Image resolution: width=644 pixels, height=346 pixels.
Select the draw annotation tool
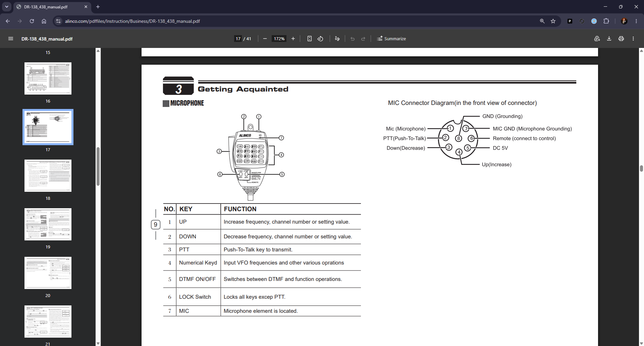coord(337,39)
